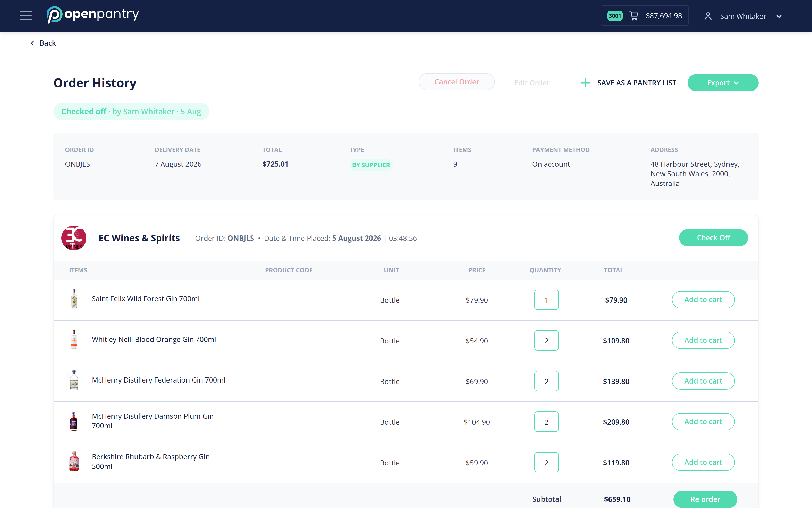The width and height of the screenshot is (812, 508).
Task: Save as a pantry list
Action: (636, 83)
